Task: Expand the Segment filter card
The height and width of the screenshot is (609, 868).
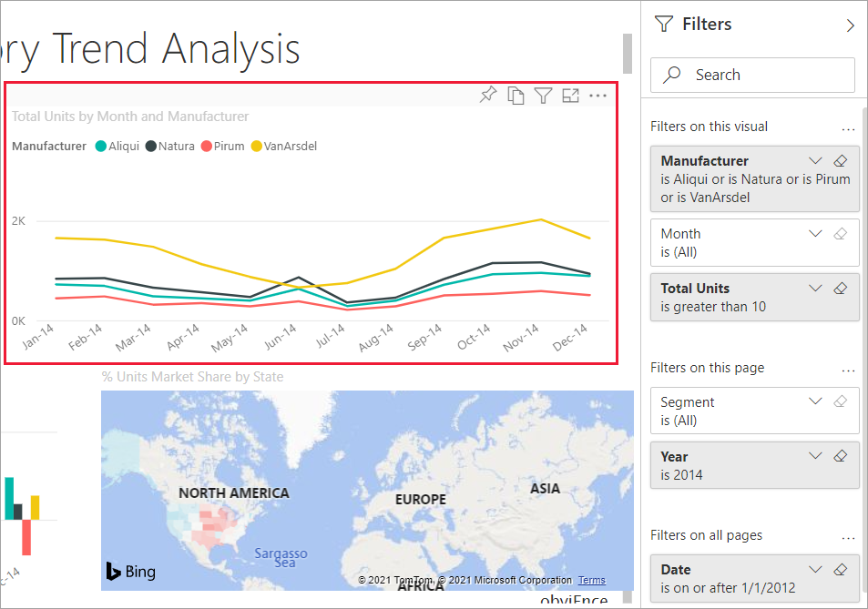Action: point(815,402)
